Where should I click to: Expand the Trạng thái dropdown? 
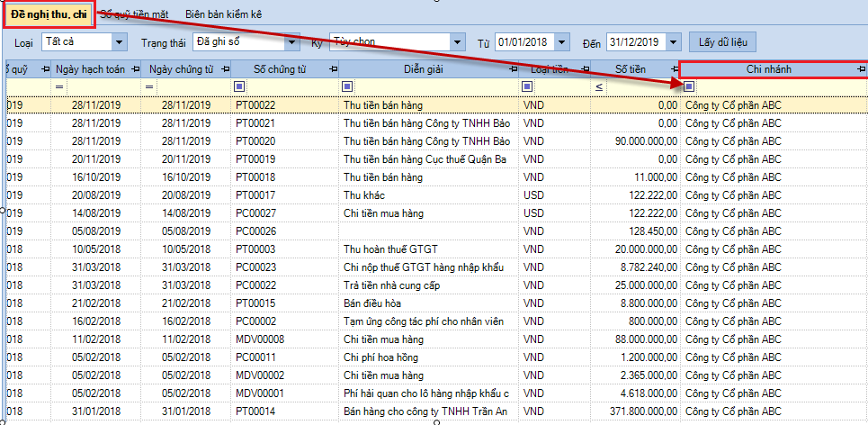tap(291, 41)
